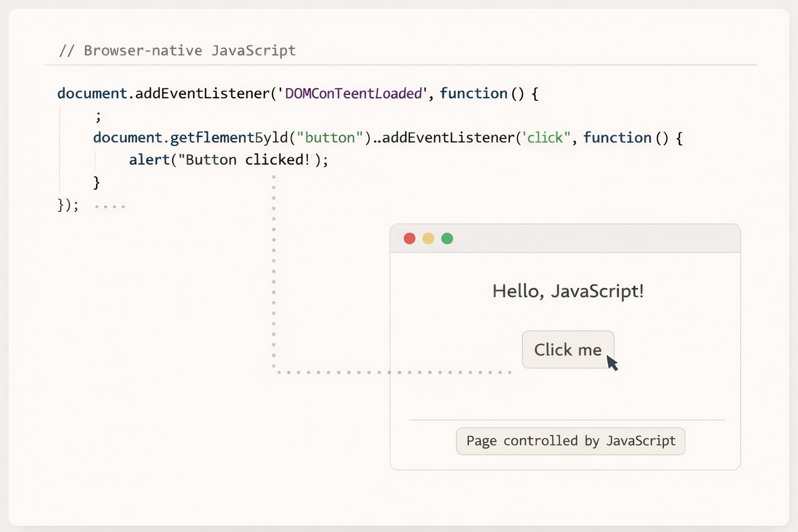The height and width of the screenshot is (532, 798).
Task: Click the red window dot
Action: click(x=409, y=238)
